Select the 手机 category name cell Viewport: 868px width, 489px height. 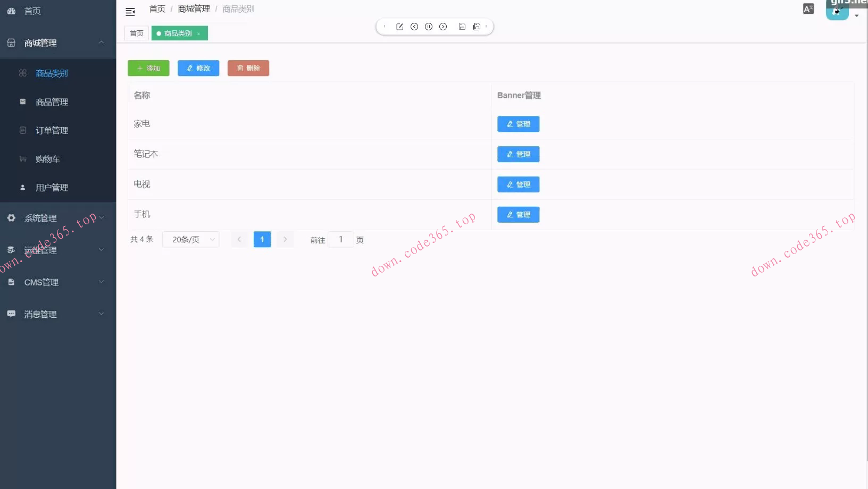[x=310, y=215]
